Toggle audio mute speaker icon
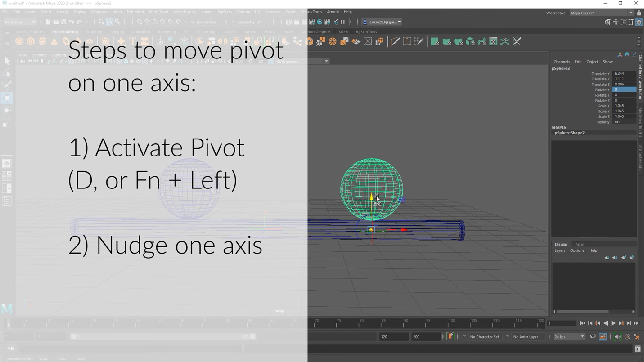Image resolution: width=644 pixels, height=362 pixels. 617,336
